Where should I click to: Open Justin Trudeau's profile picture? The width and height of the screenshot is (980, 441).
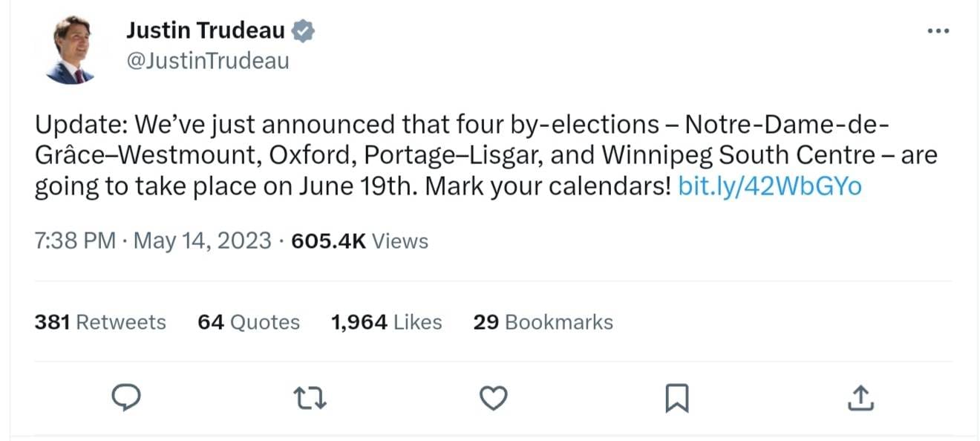coord(71,46)
